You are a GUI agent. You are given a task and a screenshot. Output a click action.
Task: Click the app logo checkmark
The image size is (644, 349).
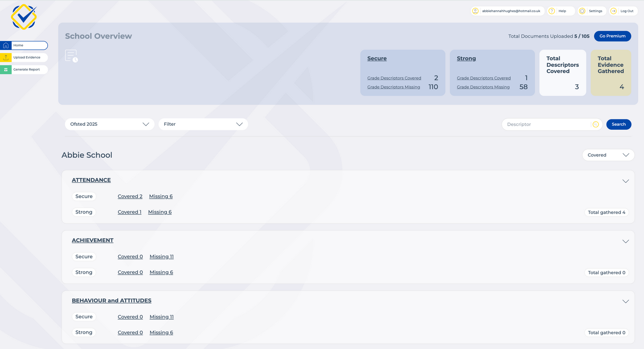click(x=23, y=16)
